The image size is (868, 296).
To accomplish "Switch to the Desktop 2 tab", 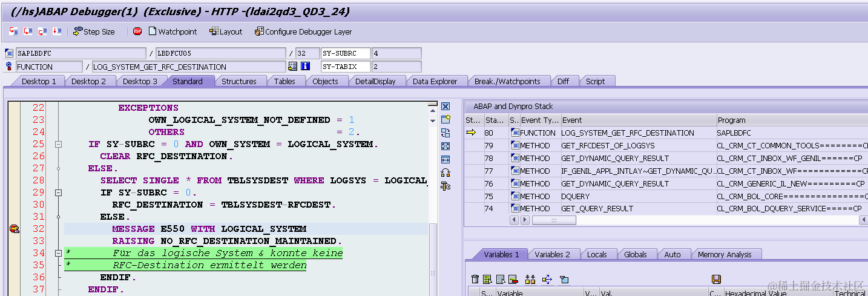I will coord(88,81).
